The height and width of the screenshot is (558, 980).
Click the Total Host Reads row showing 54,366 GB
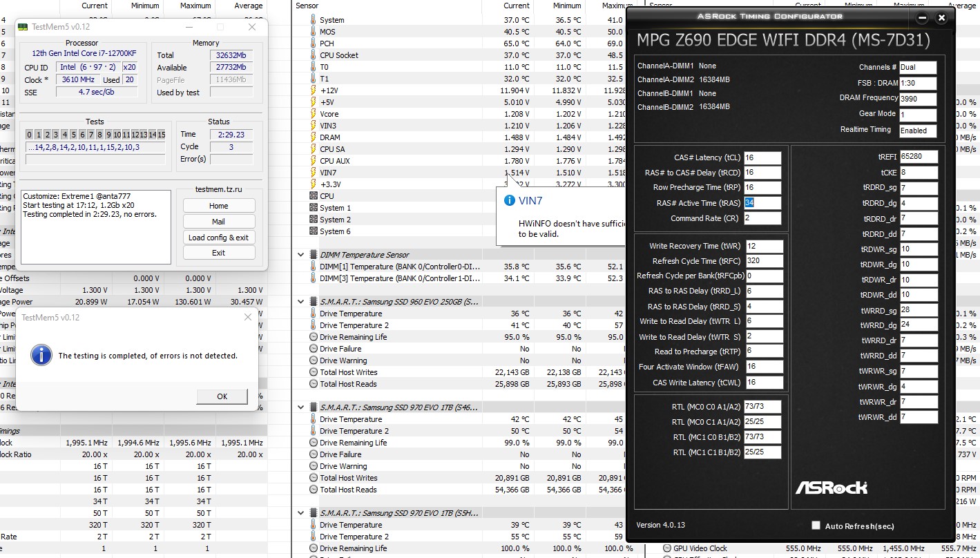click(x=459, y=490)
